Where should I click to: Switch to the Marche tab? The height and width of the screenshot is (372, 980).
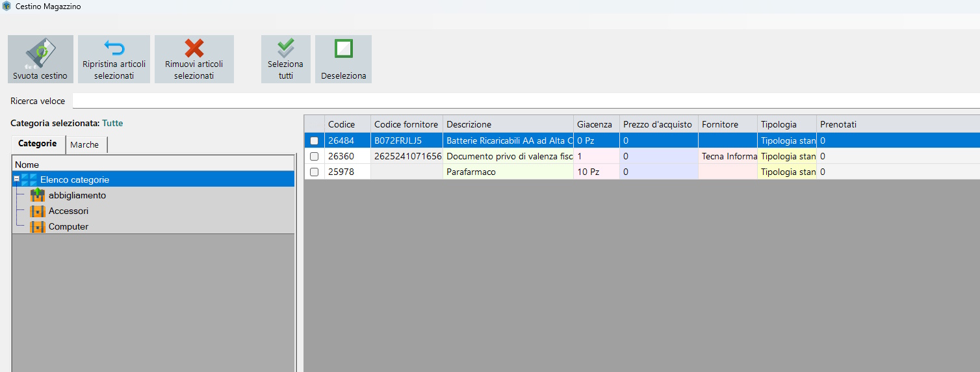[x=84, y=144]
